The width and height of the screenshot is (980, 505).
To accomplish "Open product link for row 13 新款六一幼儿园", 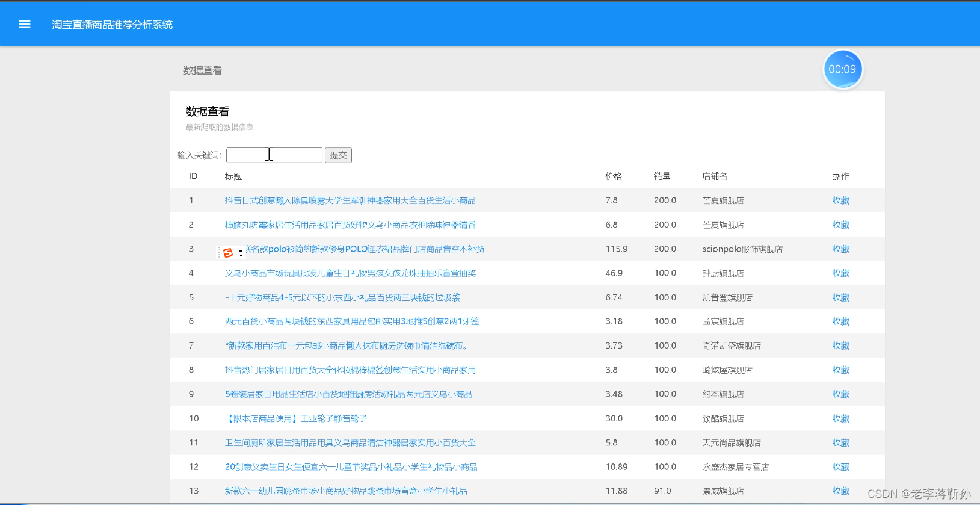I will (x=346, y=491).
